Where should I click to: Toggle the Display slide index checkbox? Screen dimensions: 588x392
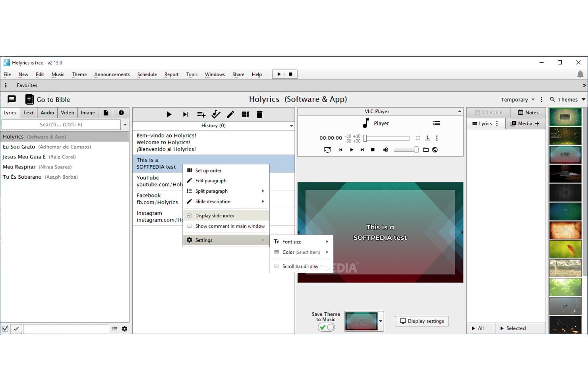pos(190,216)
